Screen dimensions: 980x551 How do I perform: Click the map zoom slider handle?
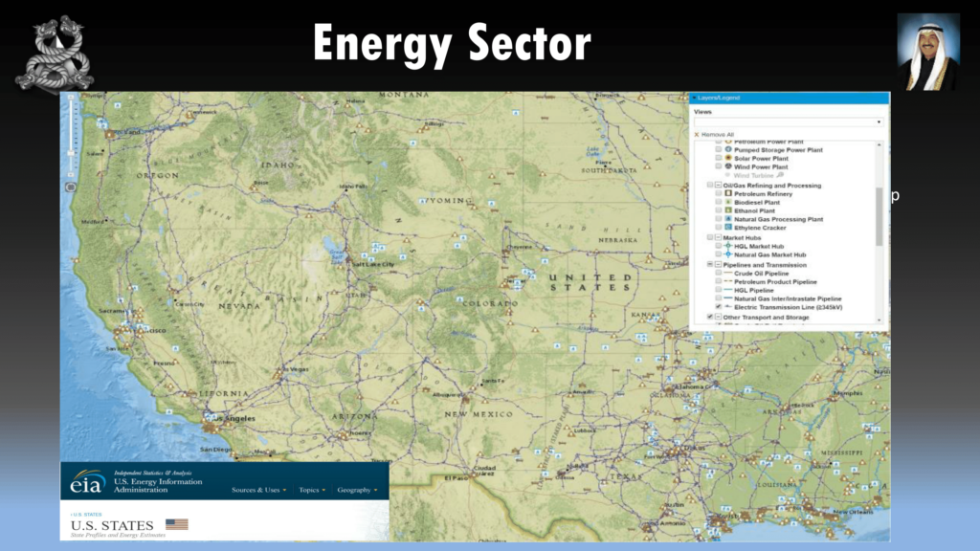[71, 152]
